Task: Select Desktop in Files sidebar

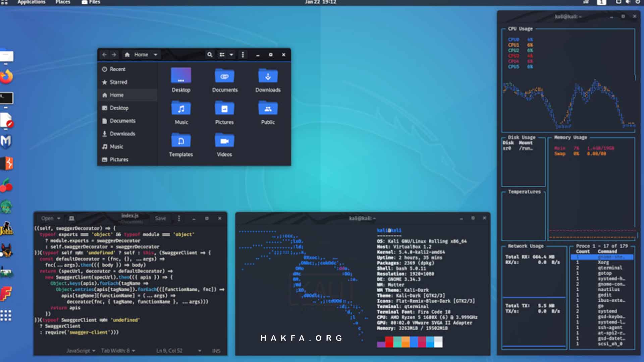Action: point(127,108)
